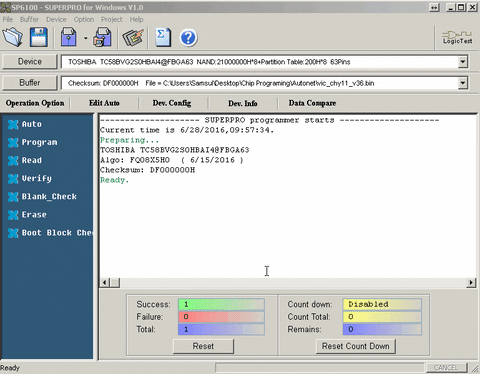
Task: Open the Buffer menu
Action: point(29,19)
